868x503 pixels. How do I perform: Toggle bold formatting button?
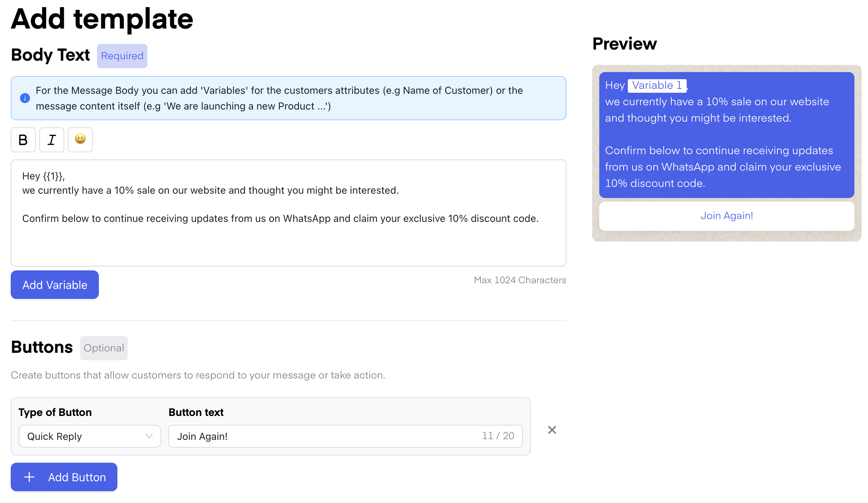[x=23, y=140]
